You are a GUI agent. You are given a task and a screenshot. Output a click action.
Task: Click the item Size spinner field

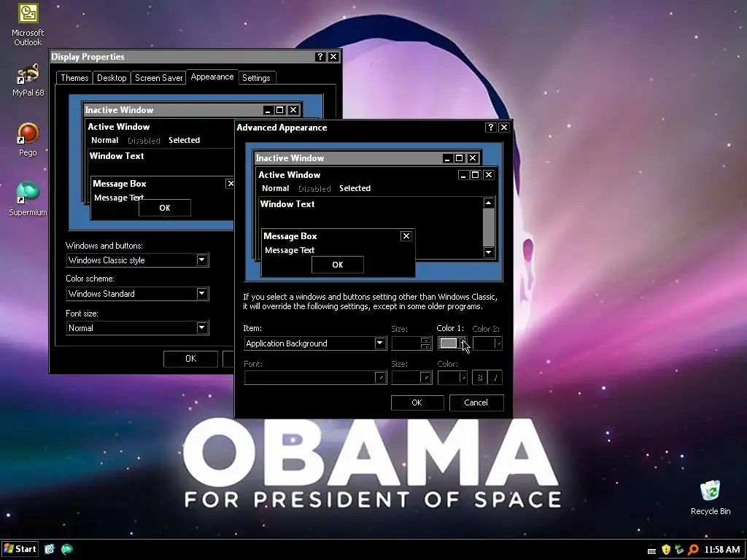411,343
